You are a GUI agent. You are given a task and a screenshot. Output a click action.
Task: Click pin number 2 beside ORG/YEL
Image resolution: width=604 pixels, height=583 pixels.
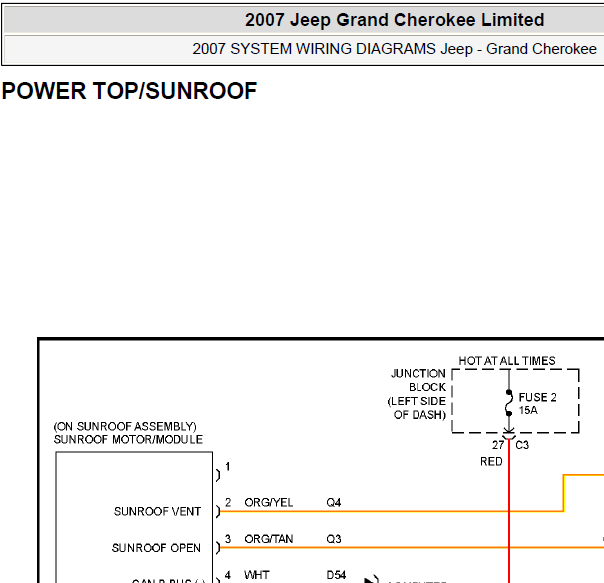228,502
